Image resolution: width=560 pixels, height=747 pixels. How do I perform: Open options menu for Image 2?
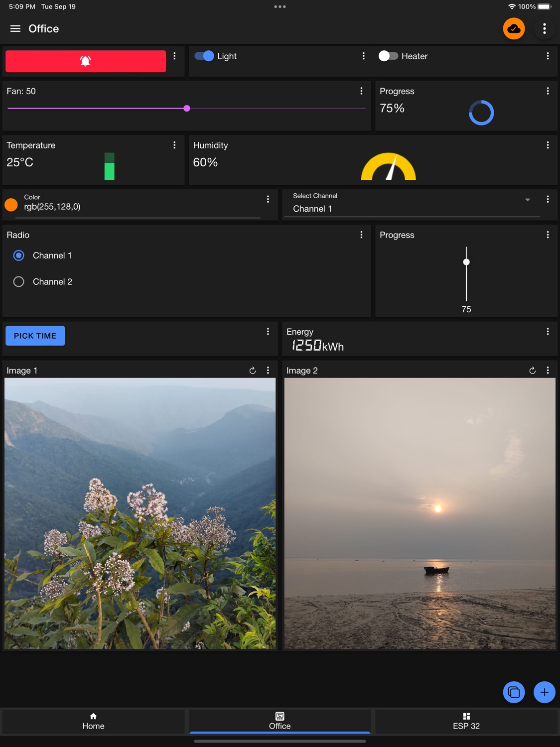point(548,371)
